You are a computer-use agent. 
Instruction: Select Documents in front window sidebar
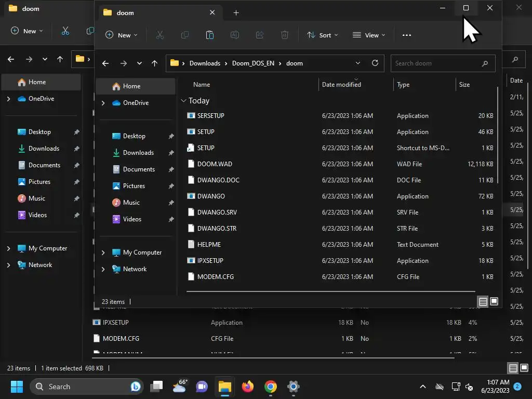(x=136, y=169)
